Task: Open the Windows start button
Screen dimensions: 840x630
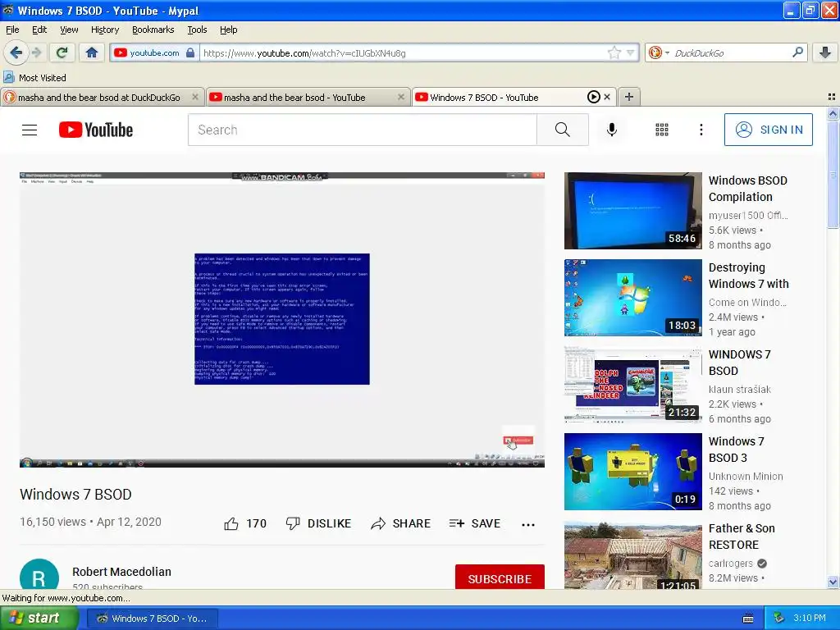Action: tap(39, 618)
